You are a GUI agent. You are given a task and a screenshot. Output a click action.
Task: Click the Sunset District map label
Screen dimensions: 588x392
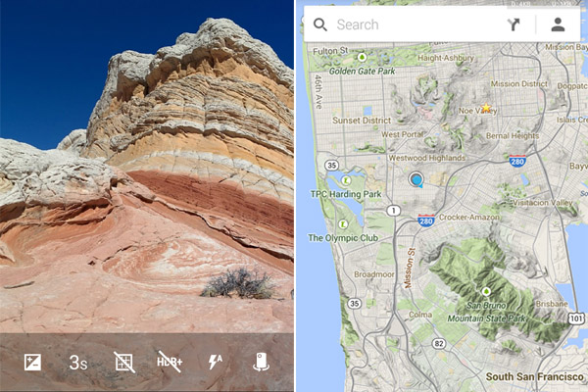pos(362,121)
